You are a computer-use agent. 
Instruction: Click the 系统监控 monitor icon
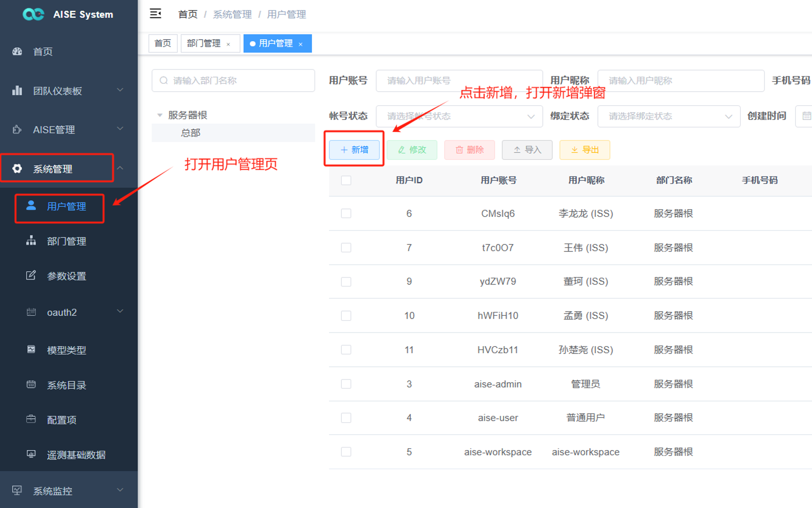[17, 490]
